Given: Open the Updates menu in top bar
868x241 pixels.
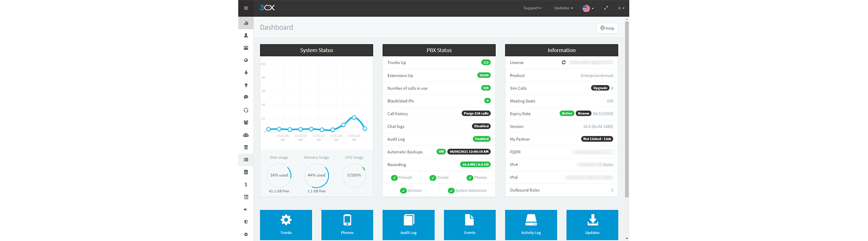Looking at the screenshot, I should pos(563,8).
